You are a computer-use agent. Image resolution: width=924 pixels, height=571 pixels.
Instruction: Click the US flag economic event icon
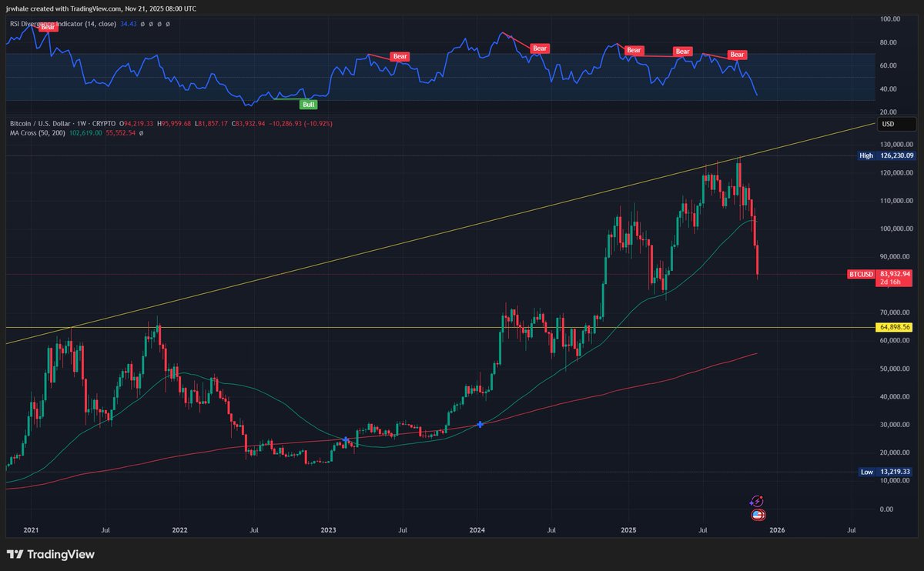click(758, 515)
